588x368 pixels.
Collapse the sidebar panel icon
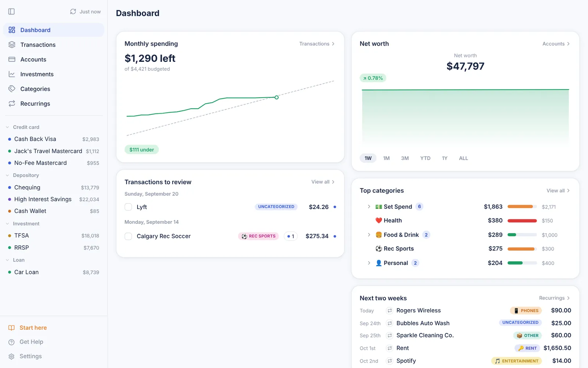[11, 11]
